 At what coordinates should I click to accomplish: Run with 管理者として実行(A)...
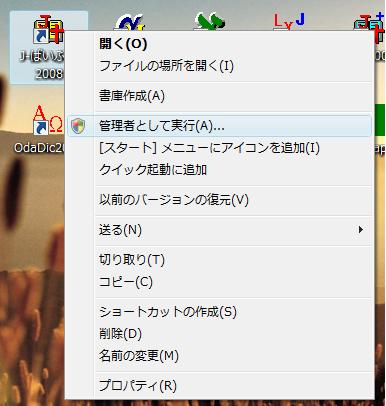pyautogui.click(x=219, y=126)
